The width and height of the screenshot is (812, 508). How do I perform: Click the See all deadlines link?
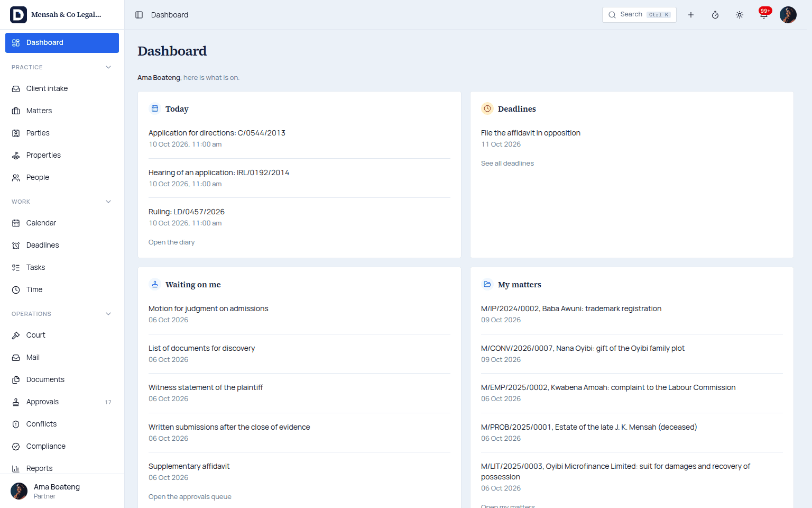[508, 164]
